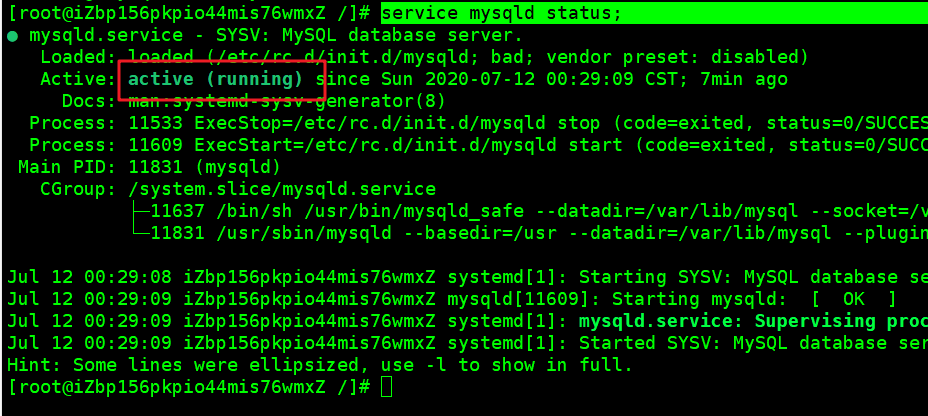928x416 pixels.
Task: Click the green status dot before mysqld.service
Action: tap(12, 37)
